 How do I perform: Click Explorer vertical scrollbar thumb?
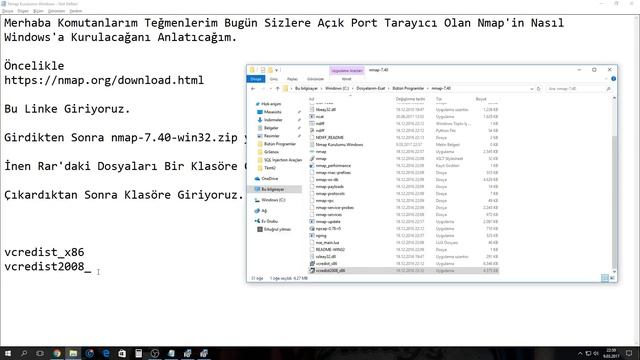coord(614,202)
